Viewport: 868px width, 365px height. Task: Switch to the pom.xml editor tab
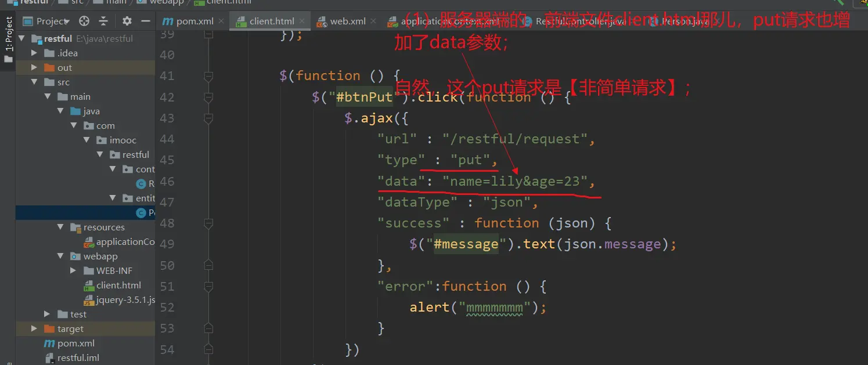(195, 21)
